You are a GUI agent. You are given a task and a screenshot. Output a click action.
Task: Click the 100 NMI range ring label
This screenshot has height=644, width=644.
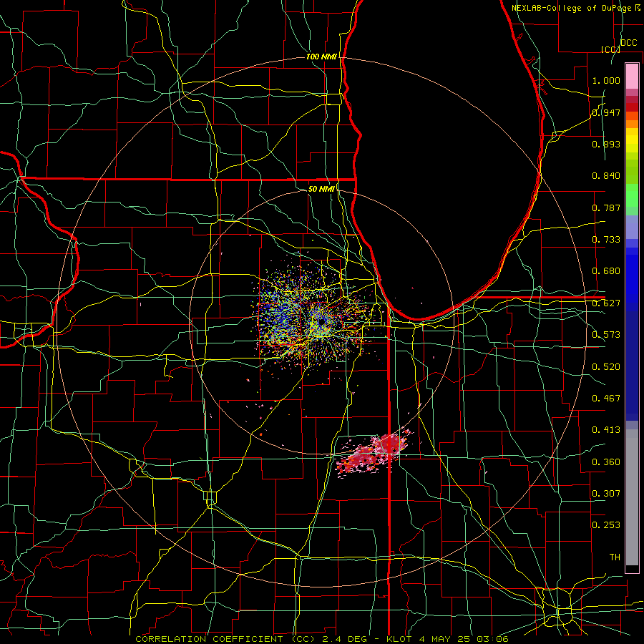click(321, 57)
